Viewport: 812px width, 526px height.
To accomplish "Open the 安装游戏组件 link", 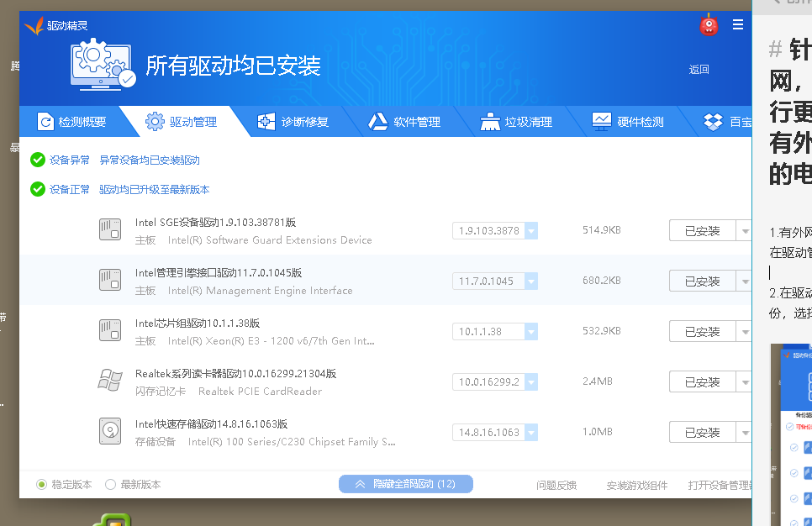I will [637, 485].
